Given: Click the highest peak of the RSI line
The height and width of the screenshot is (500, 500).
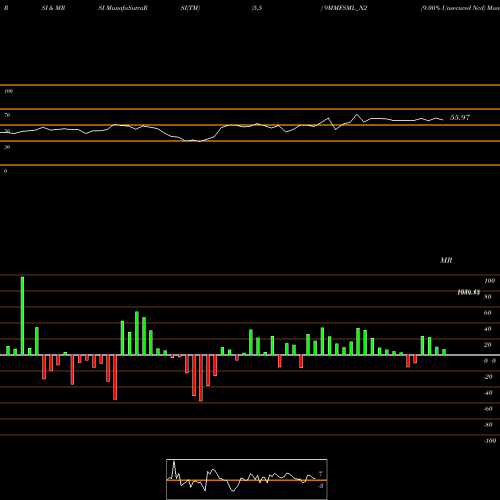Looking at the screenshot, I should [x=357, y=115].
